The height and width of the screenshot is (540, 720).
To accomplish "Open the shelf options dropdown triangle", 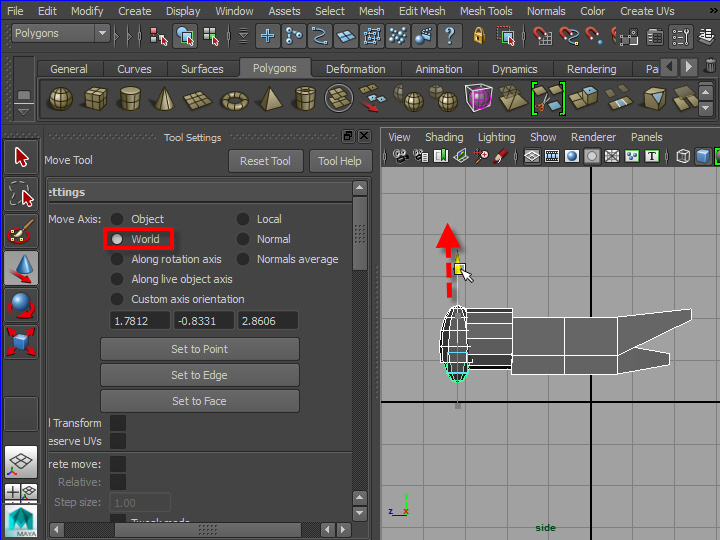I will tap(23, 112).
